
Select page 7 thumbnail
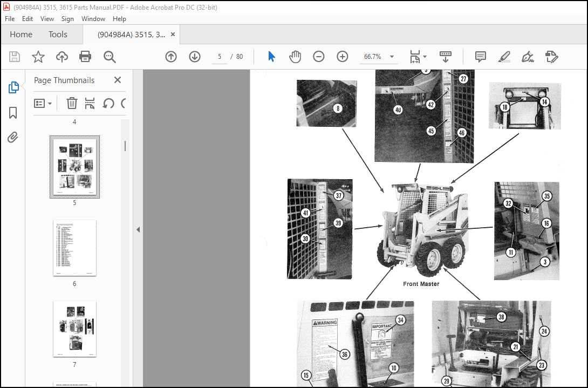pos(74,329)
